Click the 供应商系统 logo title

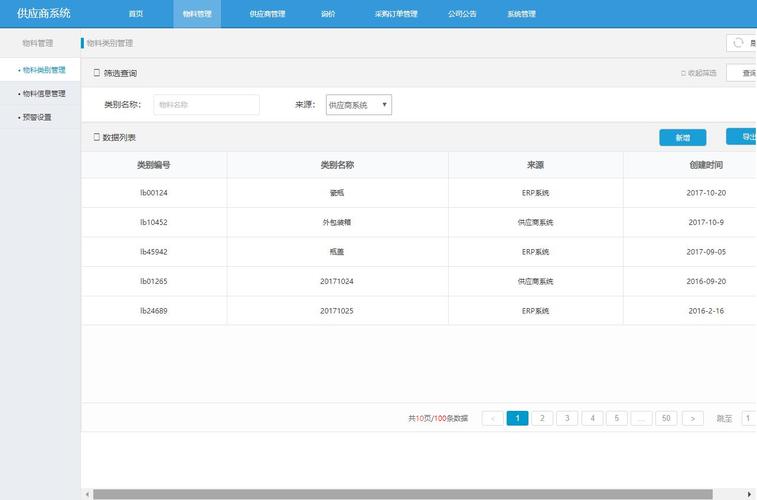click(44, 14)
